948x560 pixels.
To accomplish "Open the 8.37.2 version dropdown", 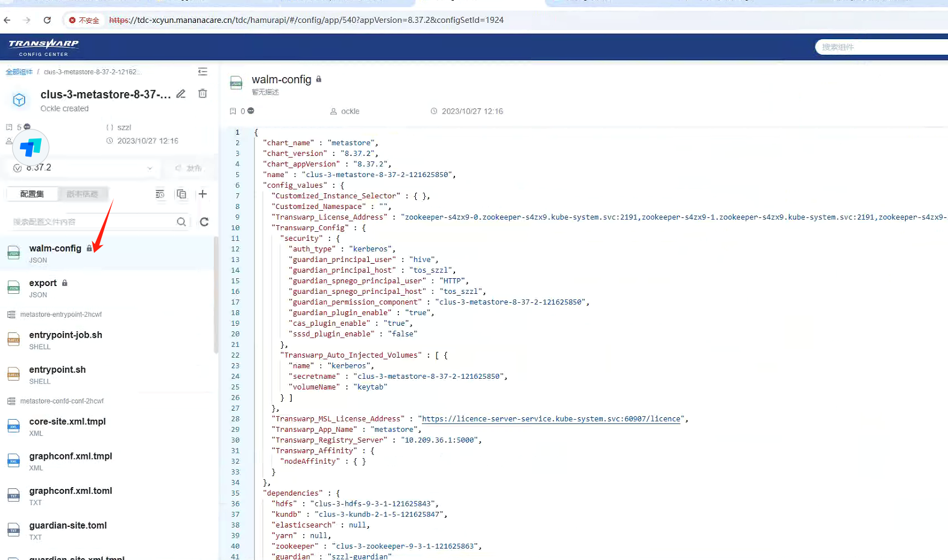I will pyautogui.click(x=149, y=168).
